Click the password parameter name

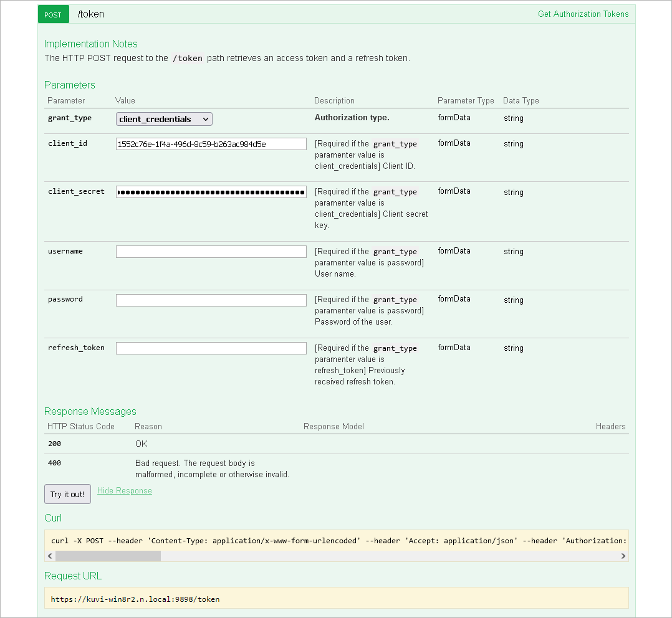65,300
